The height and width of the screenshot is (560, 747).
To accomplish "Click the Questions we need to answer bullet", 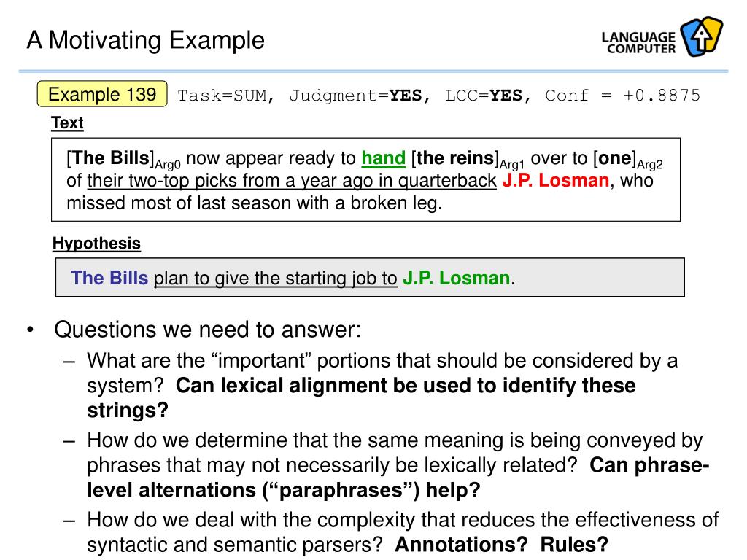I will click(x=207, y=330).
